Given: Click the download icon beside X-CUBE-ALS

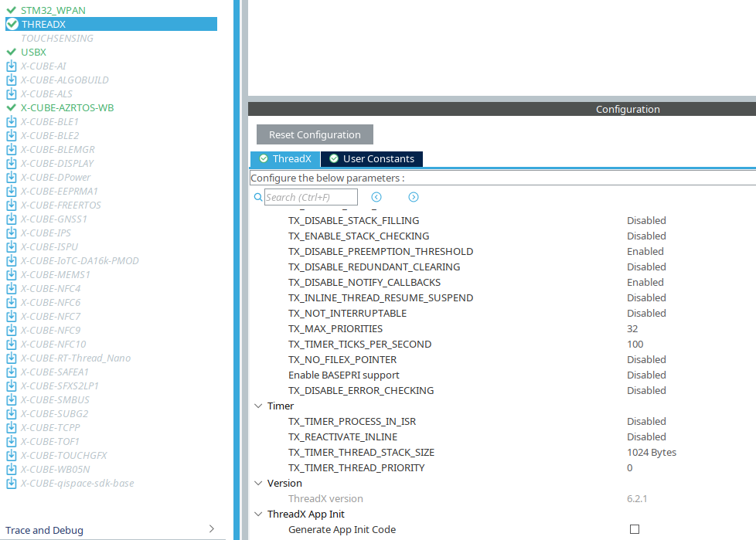Looking at the screenshot, I should [x=12, y=94].
